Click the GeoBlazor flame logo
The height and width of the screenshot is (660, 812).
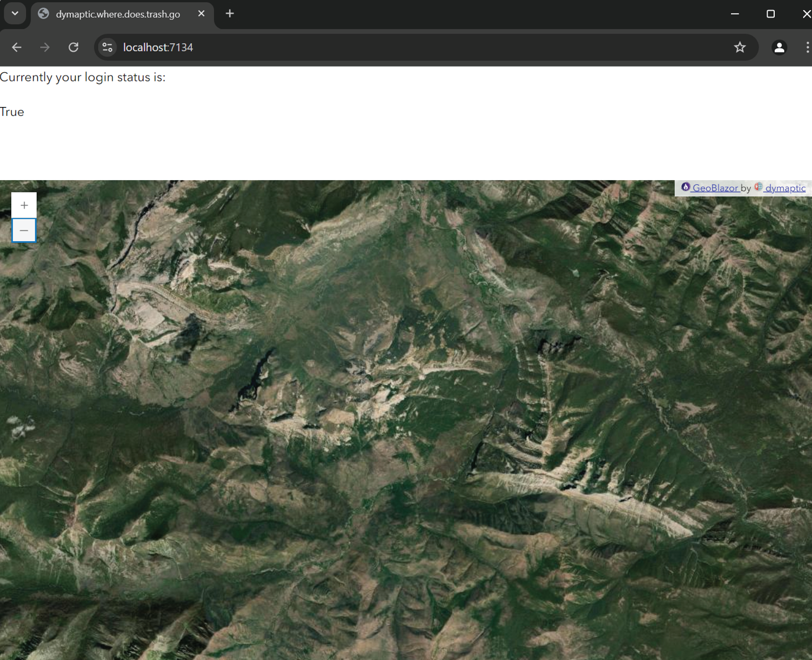pyautogui.click(x=686, y=187)
